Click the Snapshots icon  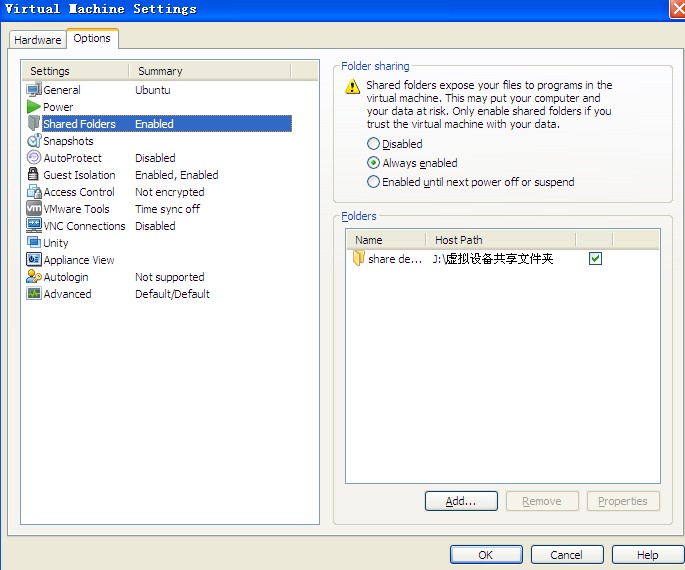(x=34, y=141)
